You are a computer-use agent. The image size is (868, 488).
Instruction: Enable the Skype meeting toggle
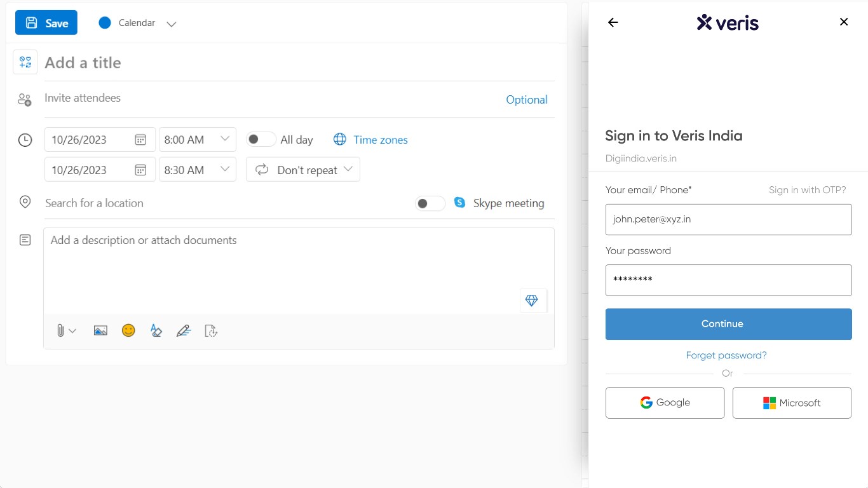coord(430,203)
